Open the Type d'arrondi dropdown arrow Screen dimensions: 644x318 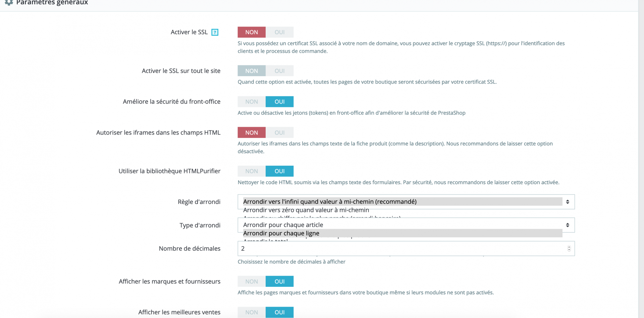click(x=568, y=225)
